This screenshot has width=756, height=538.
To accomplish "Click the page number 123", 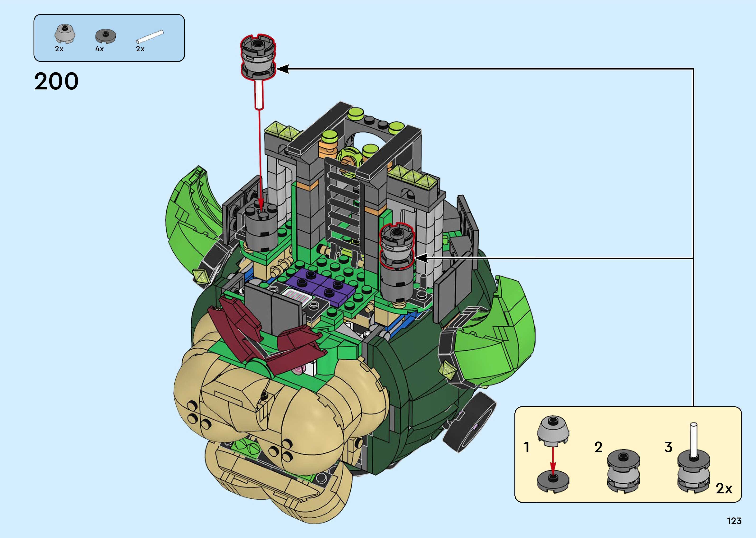I will 734,521.
